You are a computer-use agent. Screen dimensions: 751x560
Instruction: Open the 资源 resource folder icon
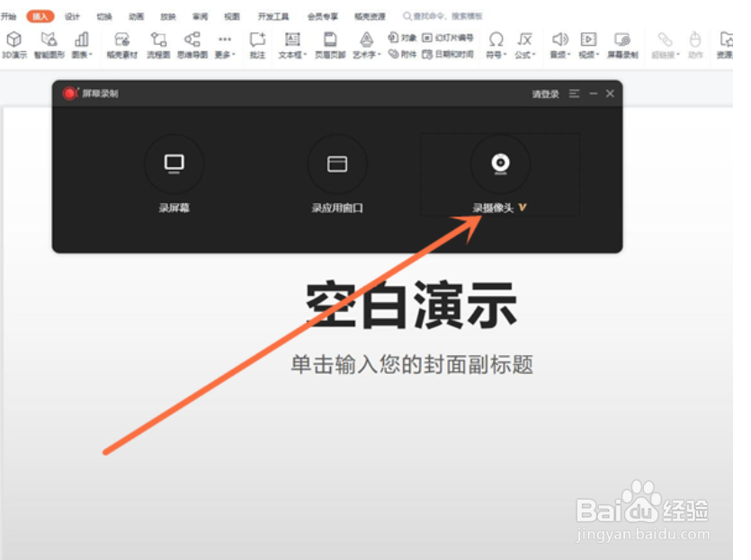725,45
